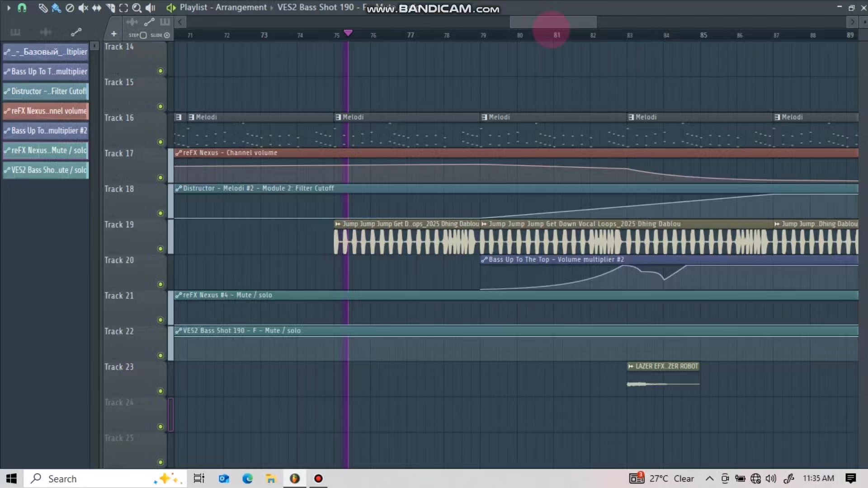868x488 pixels.
Task: Focus automation clips in playlist header
Action: (149, 22)
